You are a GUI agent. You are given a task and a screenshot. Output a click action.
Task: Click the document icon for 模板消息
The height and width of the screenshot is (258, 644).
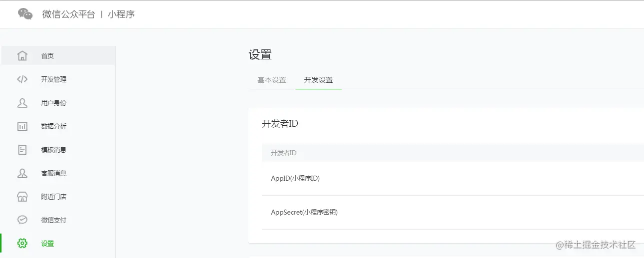click(22, 150)
